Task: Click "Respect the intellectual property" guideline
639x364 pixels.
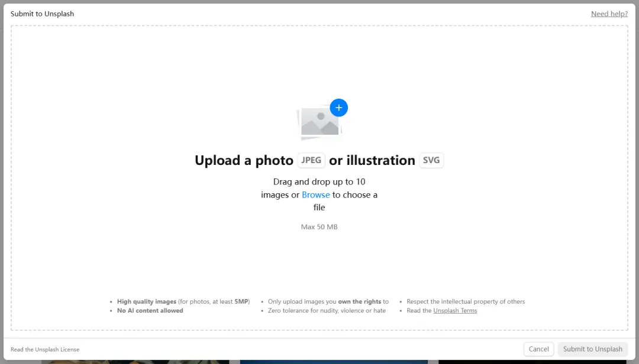Action: tap(466, 302)
